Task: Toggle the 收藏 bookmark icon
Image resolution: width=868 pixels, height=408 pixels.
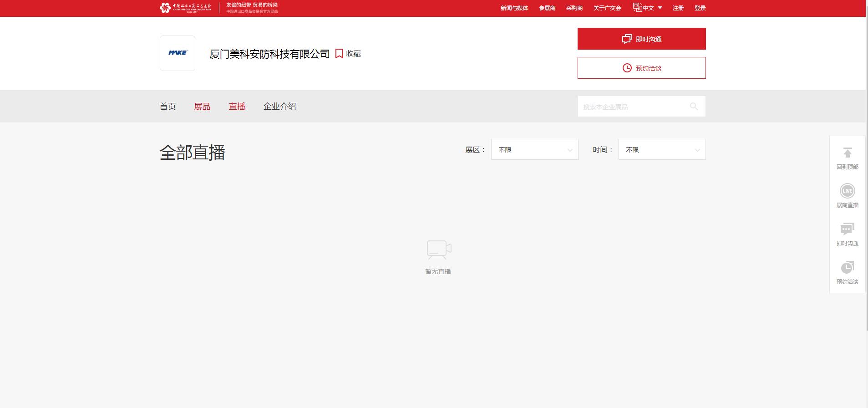Action: click(x=339, y=54)
